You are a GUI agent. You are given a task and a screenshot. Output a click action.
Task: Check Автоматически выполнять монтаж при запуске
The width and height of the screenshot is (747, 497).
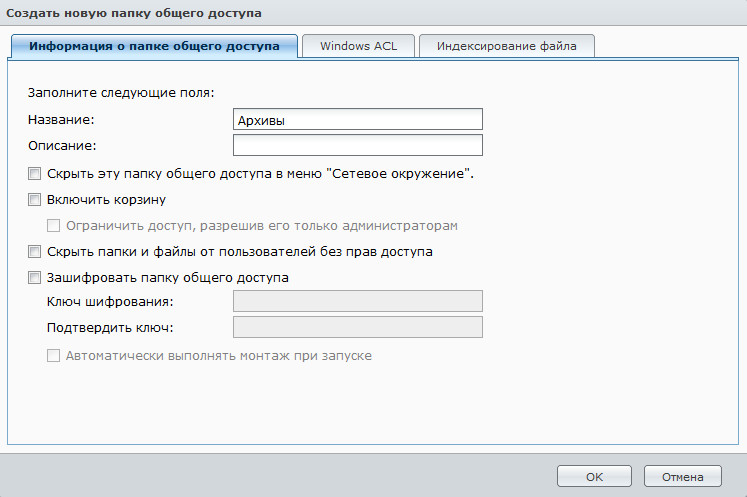tap(54, 355)
